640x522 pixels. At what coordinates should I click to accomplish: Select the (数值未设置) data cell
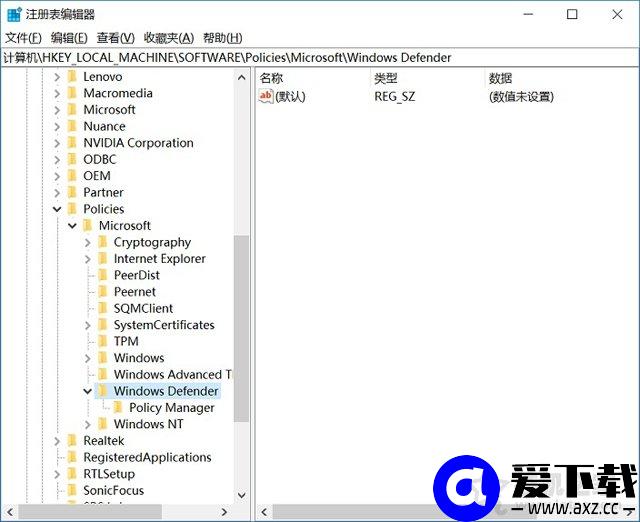click(x=521, y=97)
